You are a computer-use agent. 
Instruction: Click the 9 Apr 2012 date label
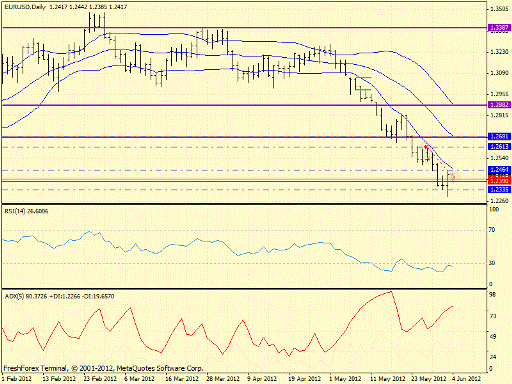pyautogui.click(x=262, y=379)
